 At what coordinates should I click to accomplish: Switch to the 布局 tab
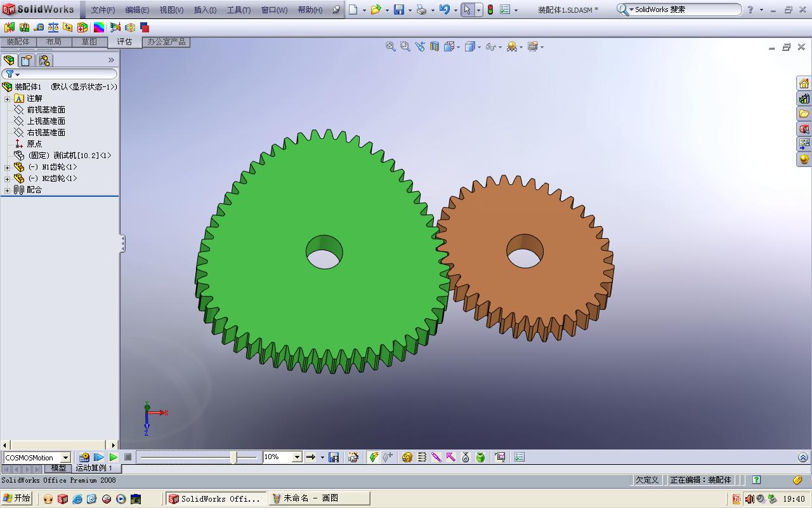point(54,42)
